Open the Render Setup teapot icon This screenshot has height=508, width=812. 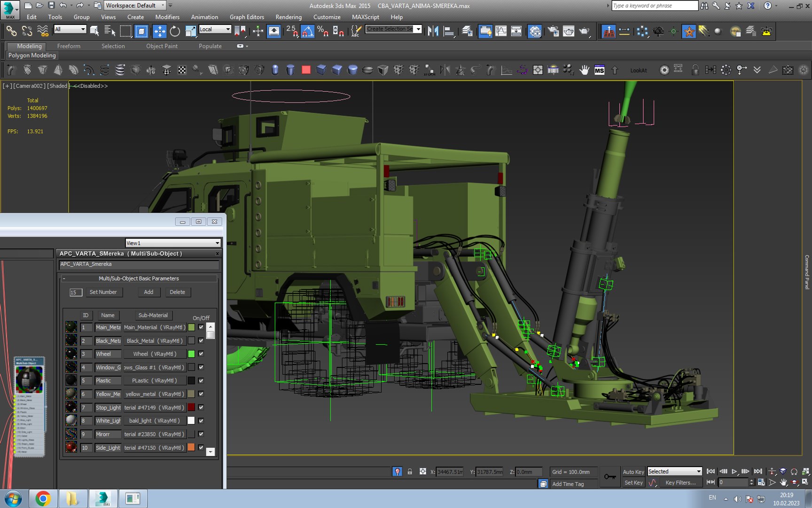pyautogui.click(x=553, y=31)
